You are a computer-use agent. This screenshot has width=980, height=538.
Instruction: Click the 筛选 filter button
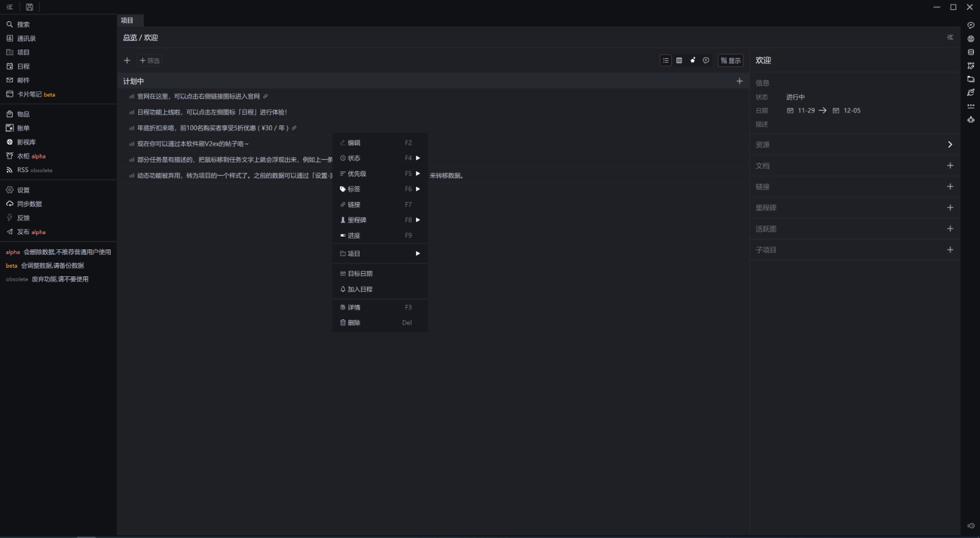[149, 61]
